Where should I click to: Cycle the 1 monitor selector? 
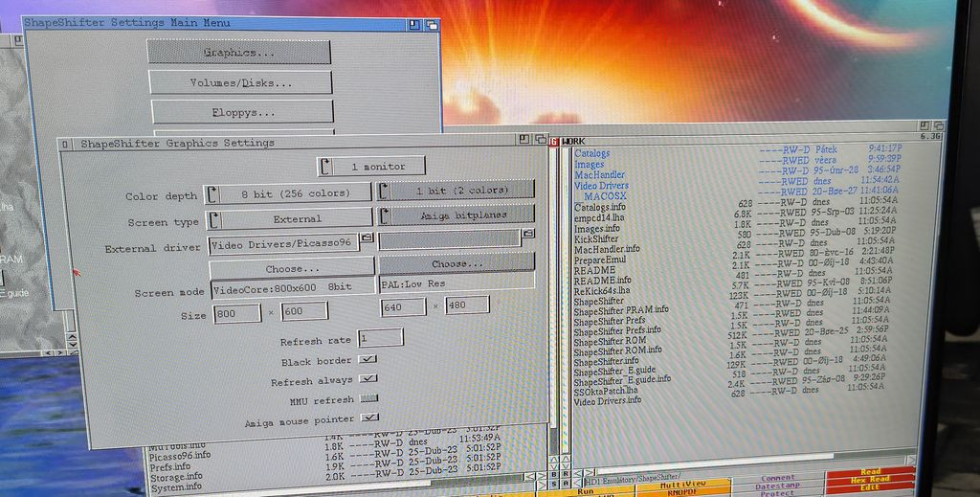pyautogui.click(x=371, y=167)
